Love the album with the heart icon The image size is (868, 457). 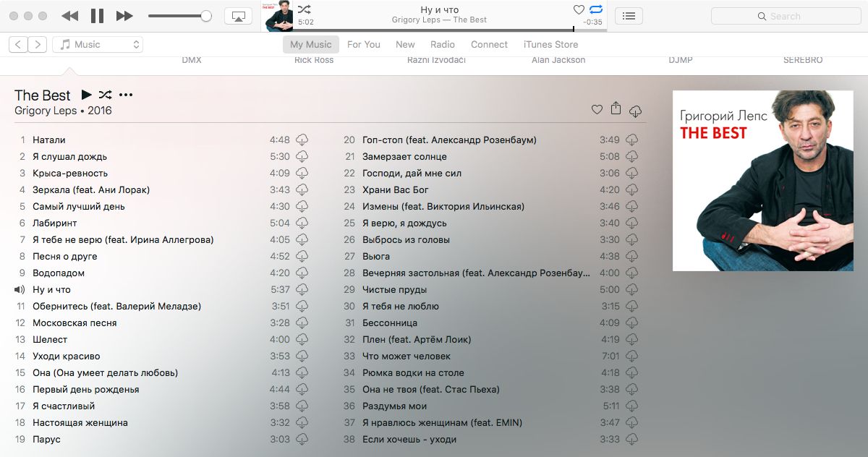tap(597, 110)
